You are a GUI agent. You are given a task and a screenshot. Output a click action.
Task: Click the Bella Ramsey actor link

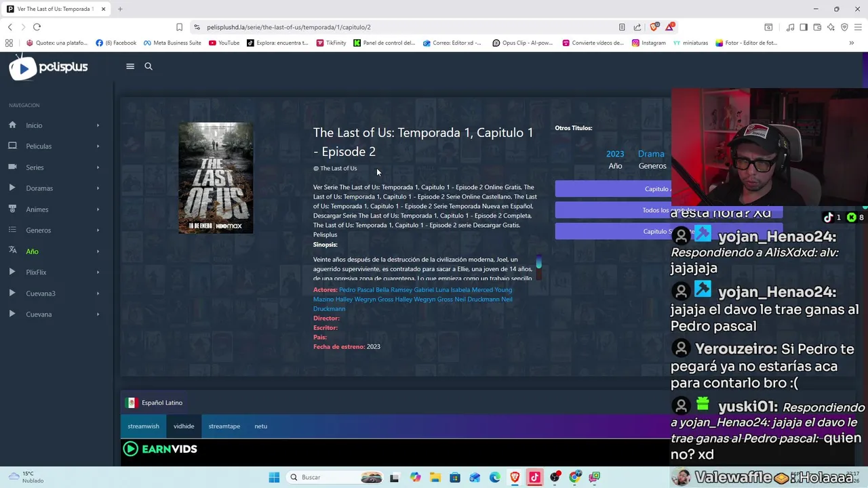click(x=393, y=290)
